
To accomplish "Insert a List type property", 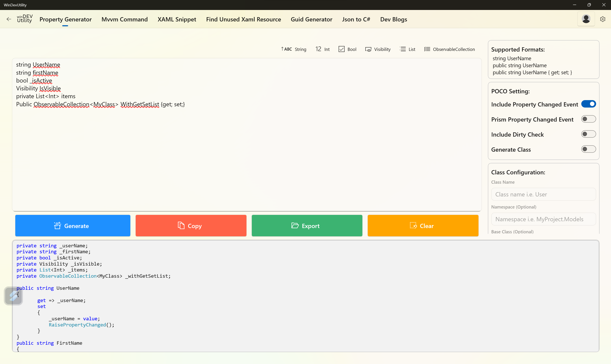I will coord(407,49).
